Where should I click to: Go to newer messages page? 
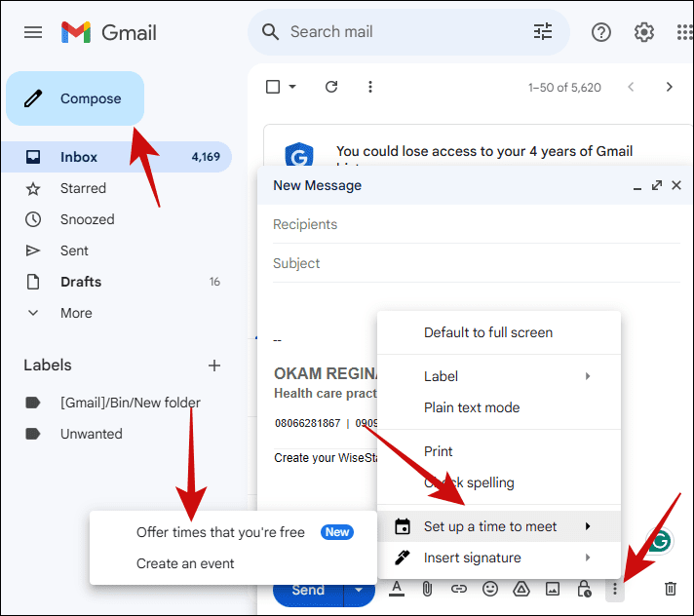coord(631,87)
